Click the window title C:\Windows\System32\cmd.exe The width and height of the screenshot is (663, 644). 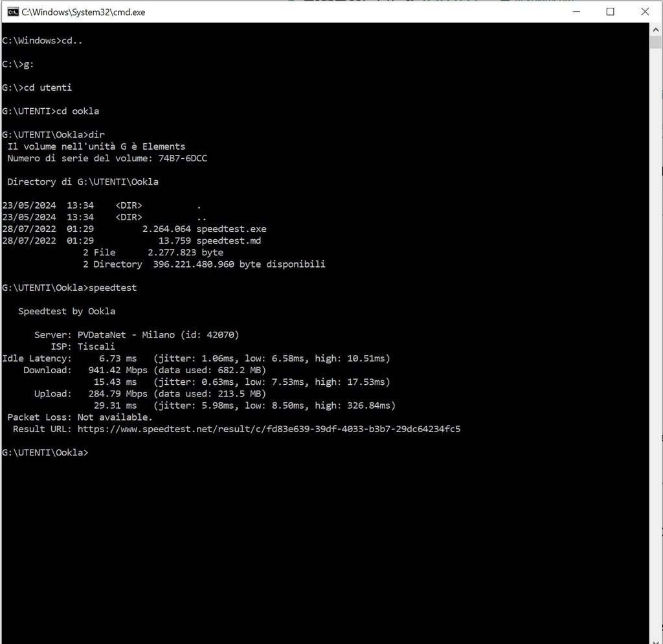coord(84,12)
